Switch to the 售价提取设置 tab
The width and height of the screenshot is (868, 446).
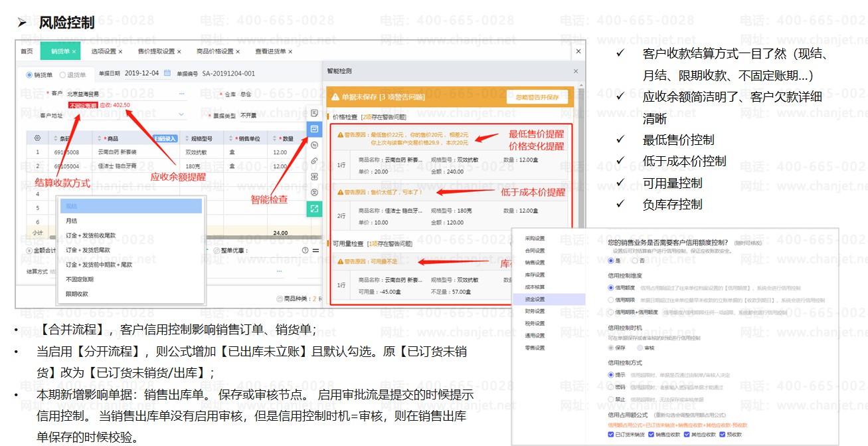[x=156, y=51]
